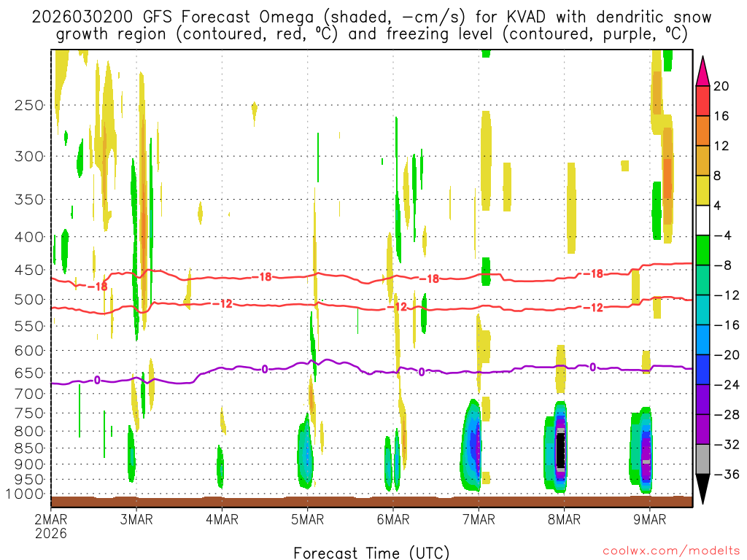Click the 8MAR time axis label
The width and height of the screenshot is (747, 560).
tap(564, 519)
